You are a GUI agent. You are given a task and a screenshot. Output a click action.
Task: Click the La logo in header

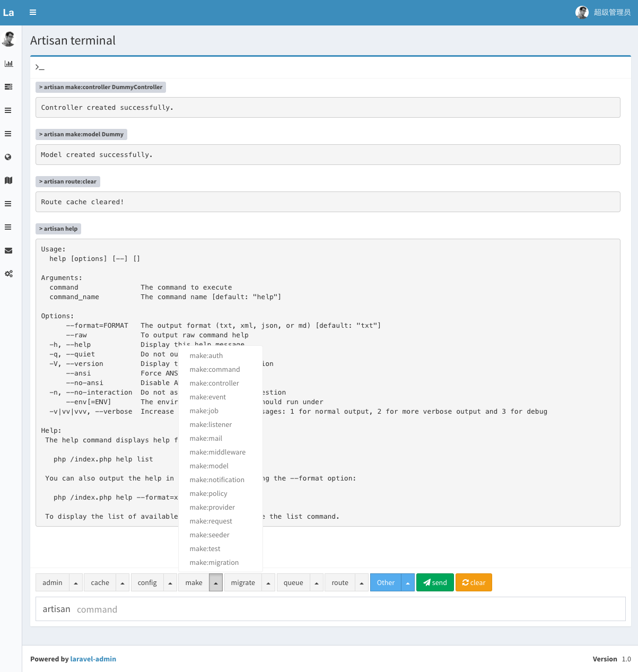click(8, 12)
